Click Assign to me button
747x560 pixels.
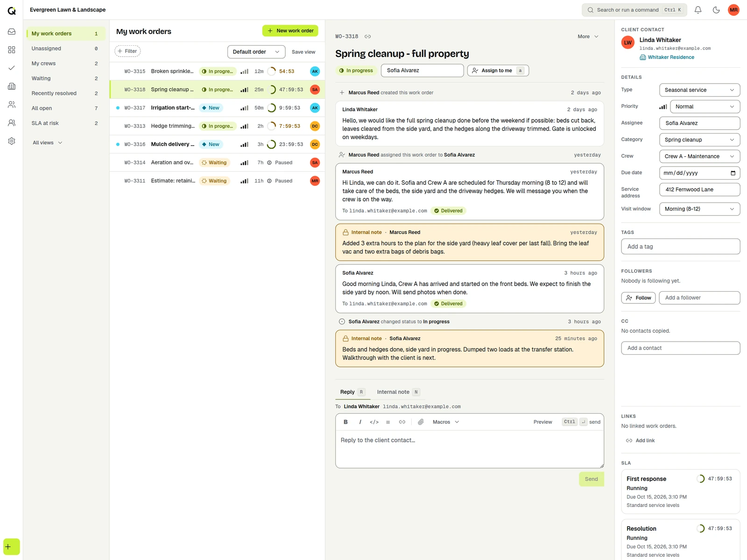click(498, 70)
